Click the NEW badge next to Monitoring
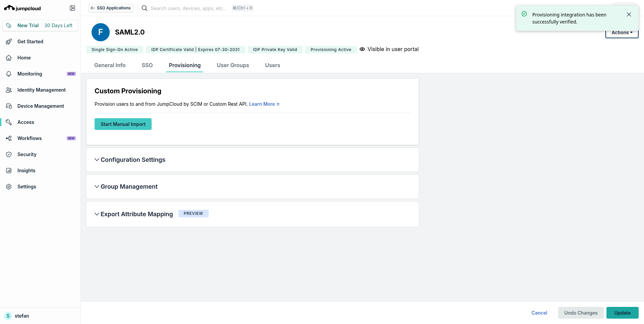 click(71, 74)
